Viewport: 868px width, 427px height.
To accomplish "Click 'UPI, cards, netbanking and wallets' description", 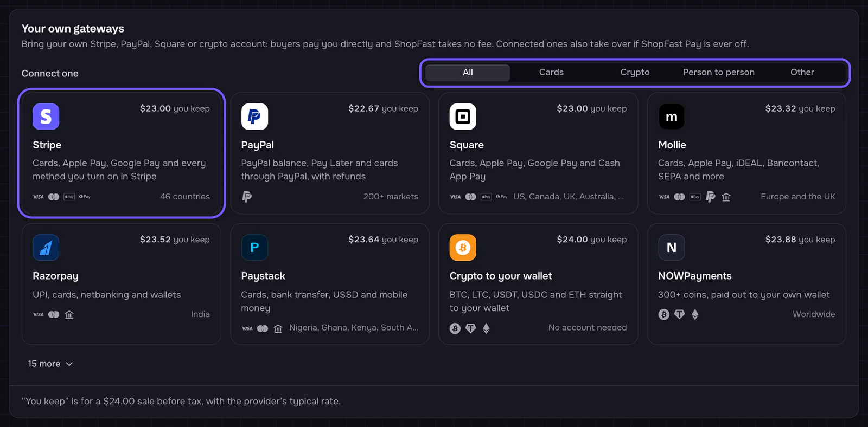I will coord(107,295).
